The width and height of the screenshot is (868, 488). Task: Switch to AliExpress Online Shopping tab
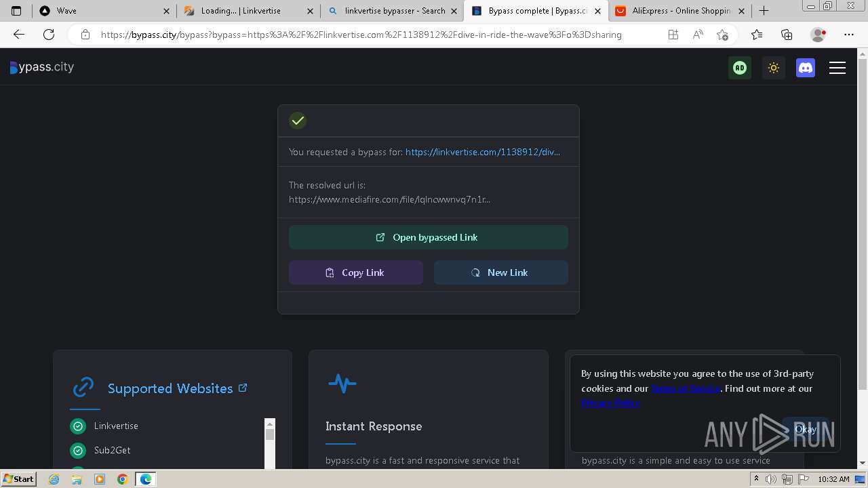pos(679,11)
